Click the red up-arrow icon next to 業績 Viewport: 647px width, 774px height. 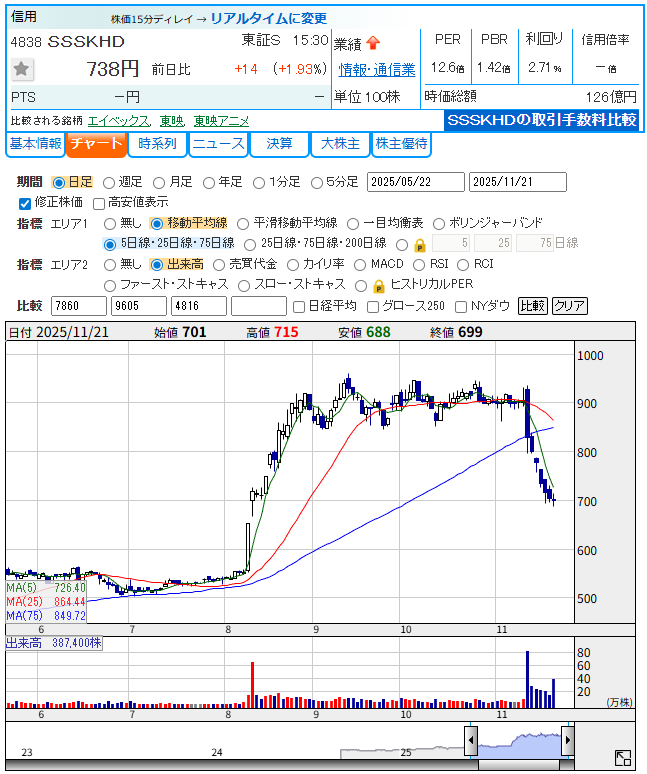373,43
